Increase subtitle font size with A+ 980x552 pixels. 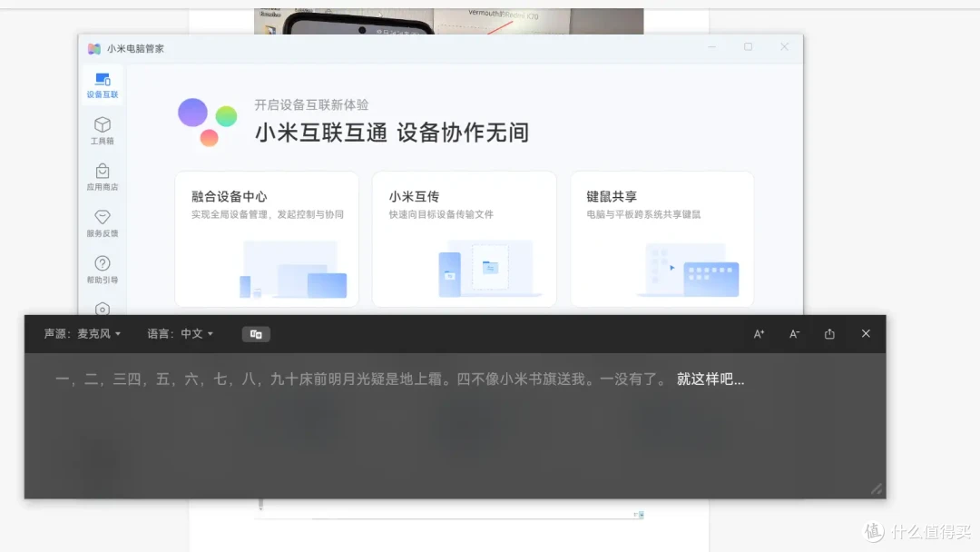pos(759,334)
